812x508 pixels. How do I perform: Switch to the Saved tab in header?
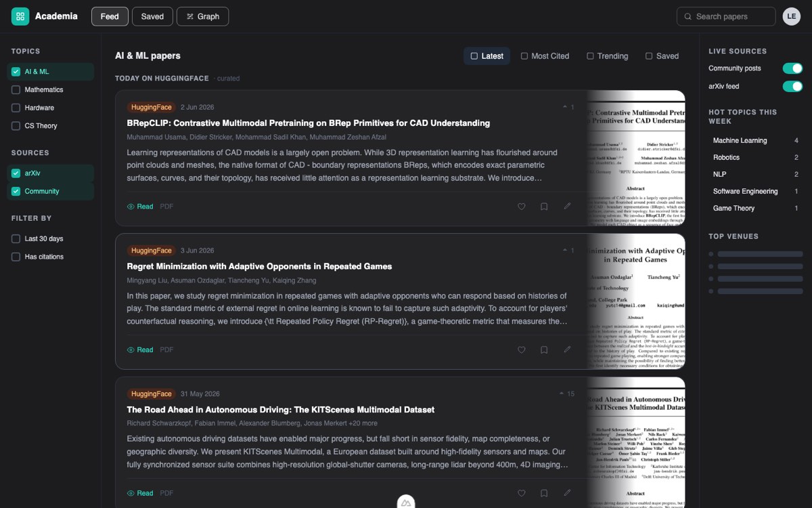[x=152, y=16]
